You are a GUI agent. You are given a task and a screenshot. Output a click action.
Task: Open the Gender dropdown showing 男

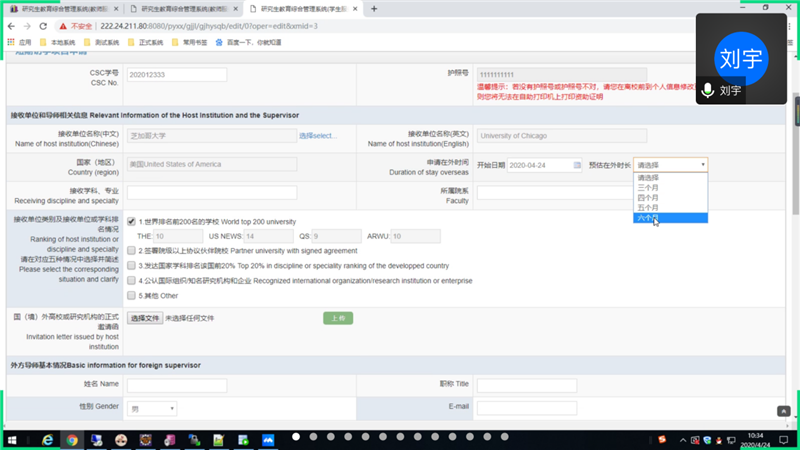click(x=152, y=409)
